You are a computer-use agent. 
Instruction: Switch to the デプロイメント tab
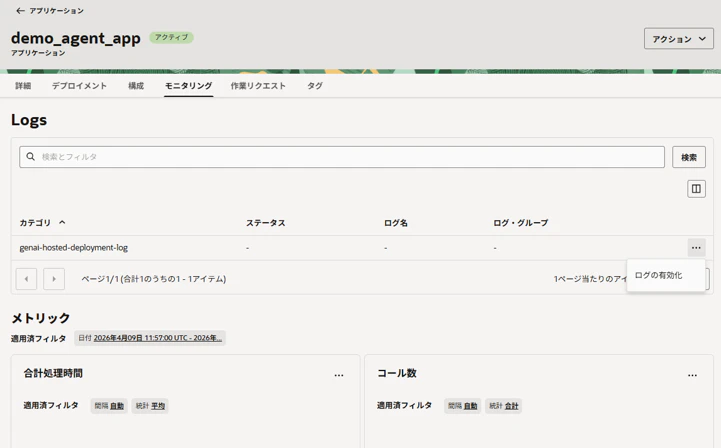79,86
